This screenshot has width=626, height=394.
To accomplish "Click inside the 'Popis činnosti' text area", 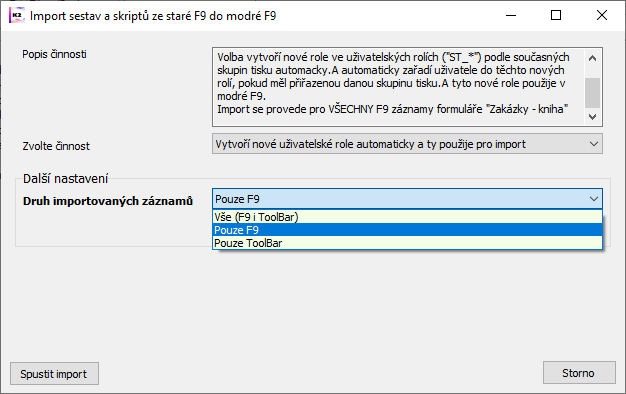I will (x=399, y=87).
